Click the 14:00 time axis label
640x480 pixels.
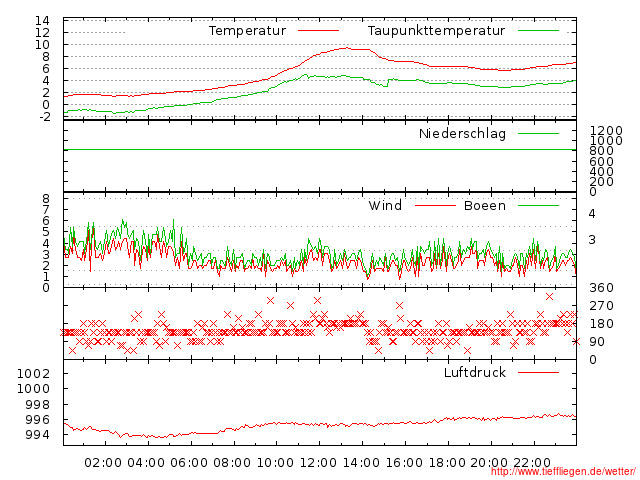[361, 463]
